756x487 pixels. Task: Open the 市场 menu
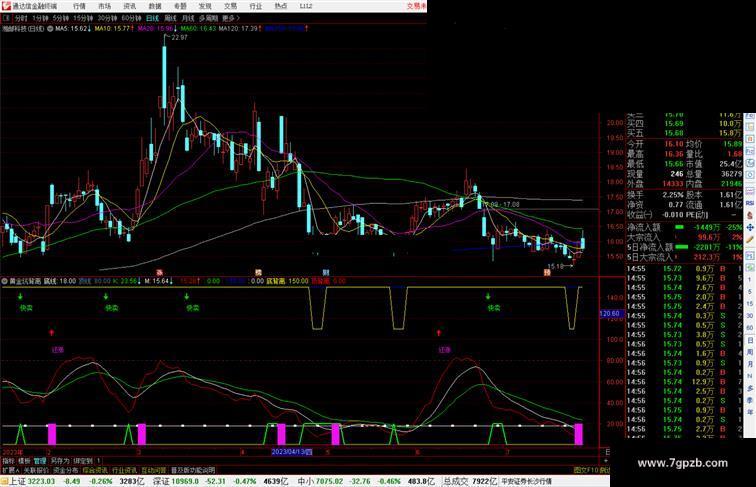[105, 6]
